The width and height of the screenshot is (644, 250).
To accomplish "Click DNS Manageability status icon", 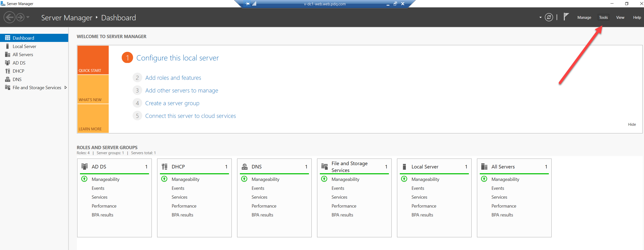I will pos(244,179).
